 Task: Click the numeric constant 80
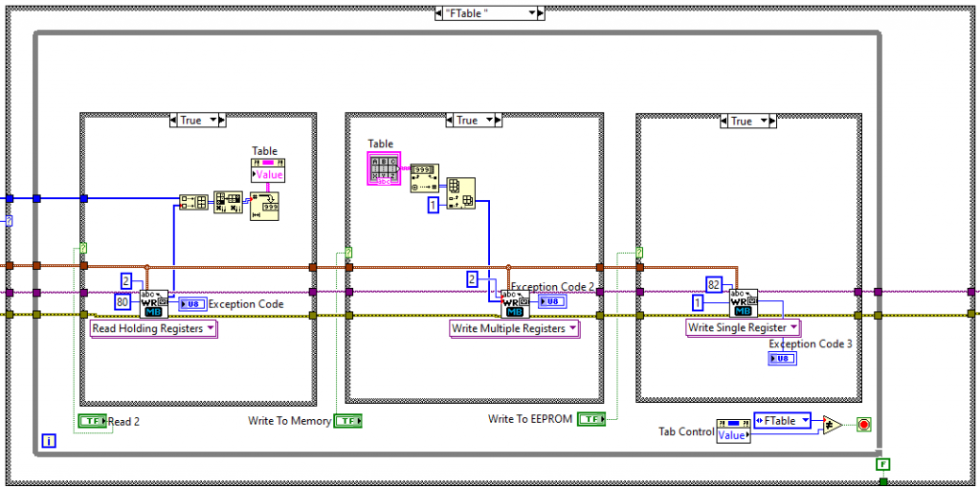[x=122, y=301]
